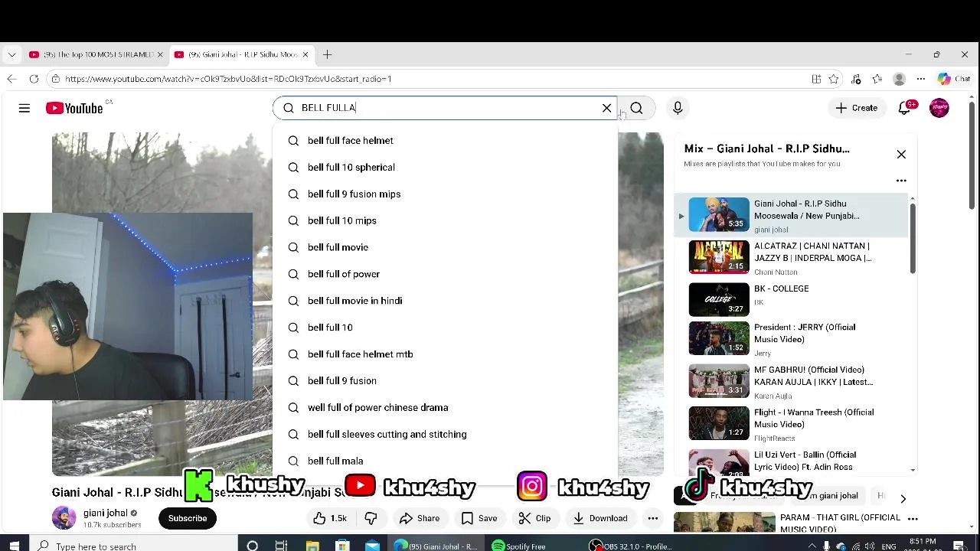Choose suggestion 'bell full face helmet'
The image size is (980, 551).
pyautogui.click(x=445, y=141)
